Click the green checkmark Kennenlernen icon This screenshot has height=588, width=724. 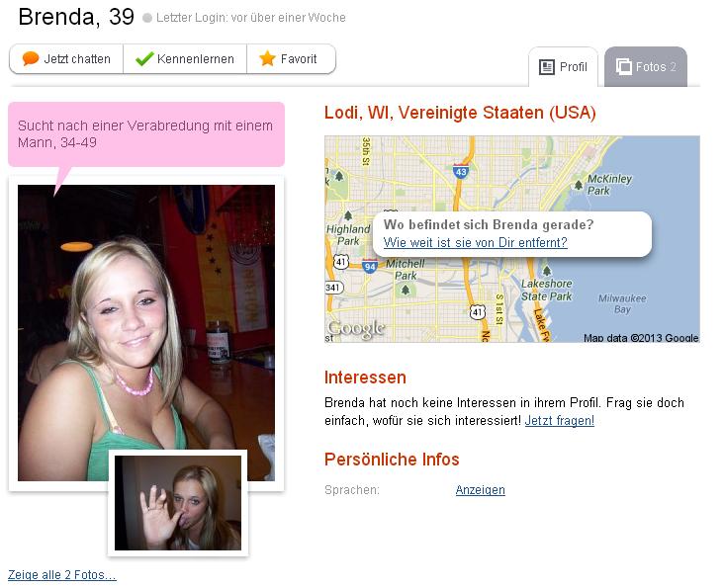tap(144, 58)
